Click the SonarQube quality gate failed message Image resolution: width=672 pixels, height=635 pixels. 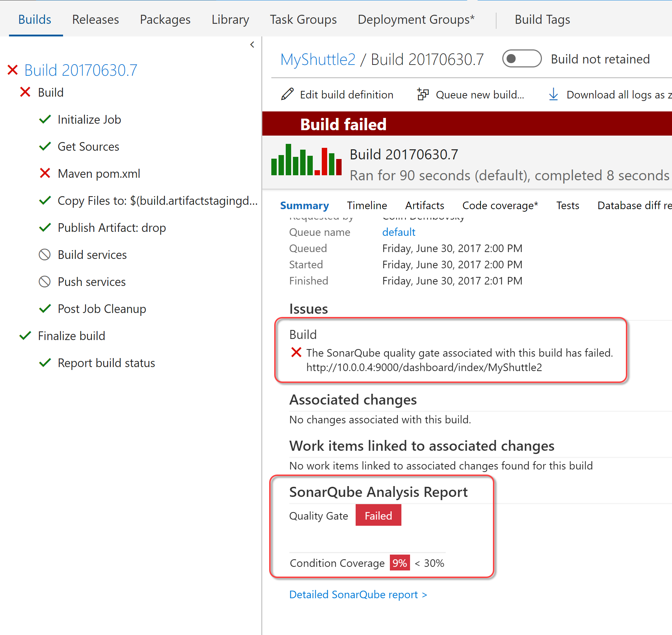tap(460, 353)
